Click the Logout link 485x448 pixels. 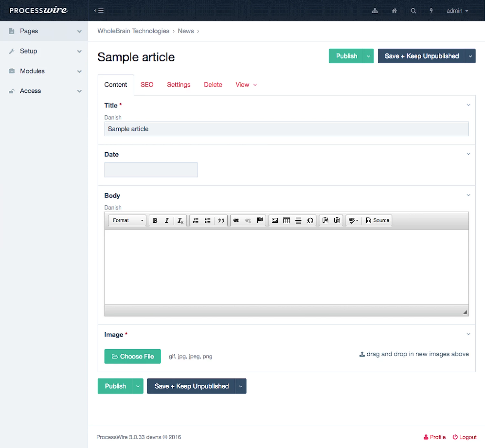point(465,437)
